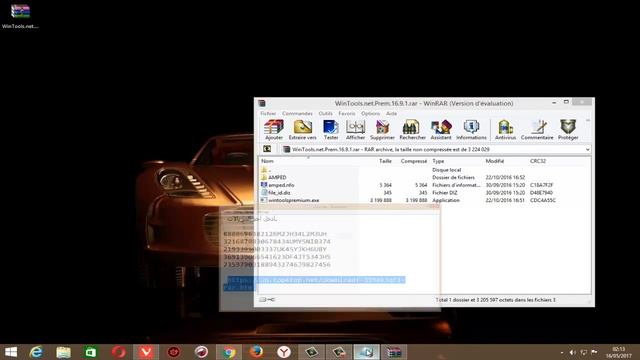Click CRC value C18A7F2F
The width and height of the screenshot is (640, 360).
tap(542, 185)
